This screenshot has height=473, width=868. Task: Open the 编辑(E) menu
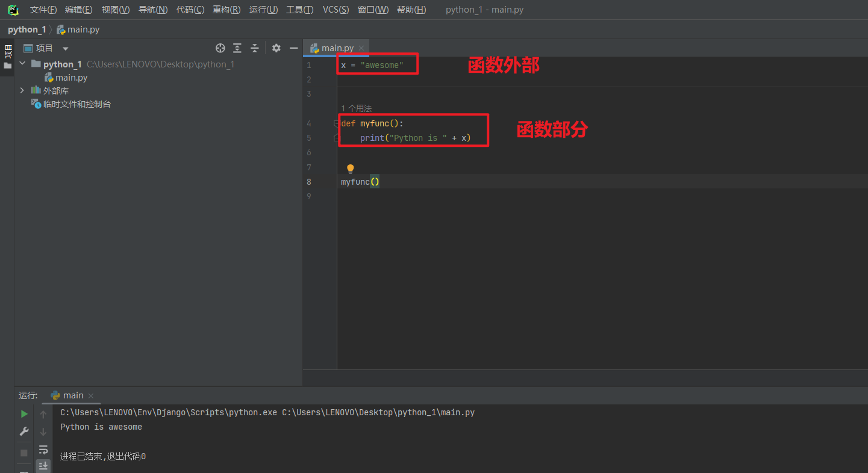[79, 10]
